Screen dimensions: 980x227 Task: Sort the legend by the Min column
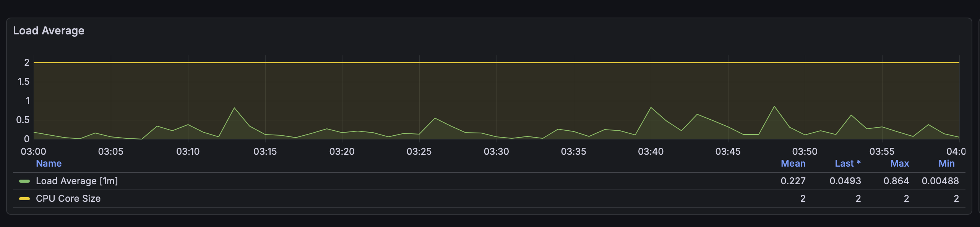[947, 164]
